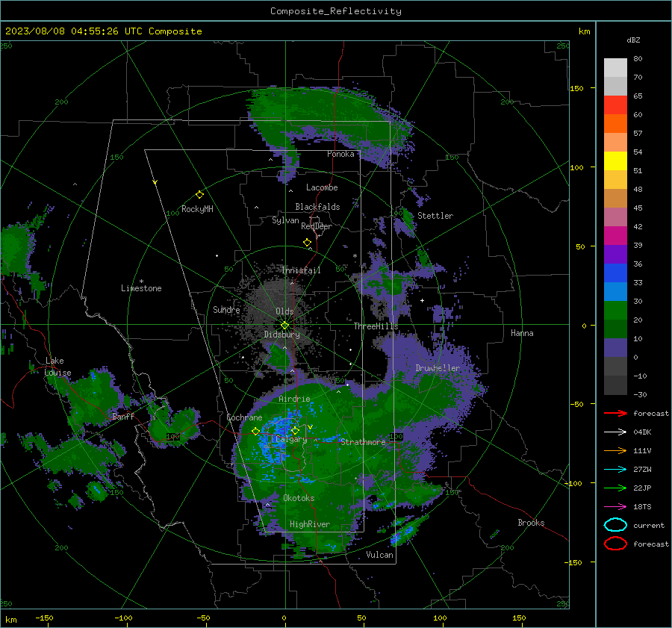Click the red 65 dBZ color swatch
The image size is (672, 628).
click(x=615, y=105)
